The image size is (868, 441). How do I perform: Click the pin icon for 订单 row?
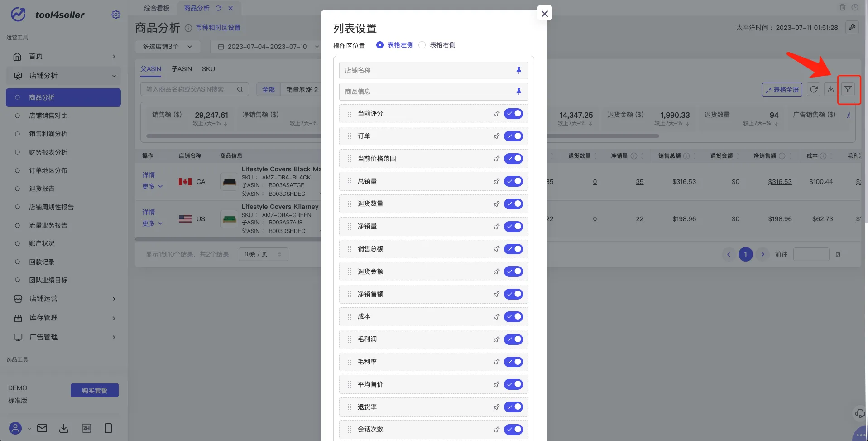pos(496,136)
